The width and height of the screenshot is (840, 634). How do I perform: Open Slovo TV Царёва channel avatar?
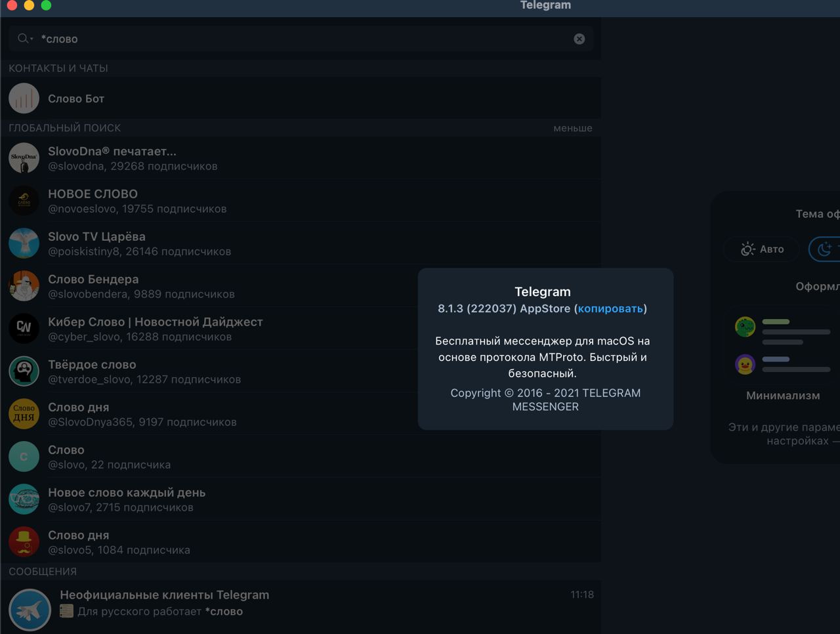coord(24,243)
